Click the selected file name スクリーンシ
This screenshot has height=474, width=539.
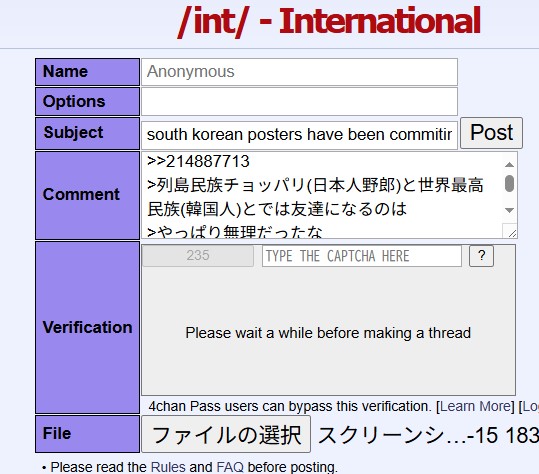click(x=428, y=435)
